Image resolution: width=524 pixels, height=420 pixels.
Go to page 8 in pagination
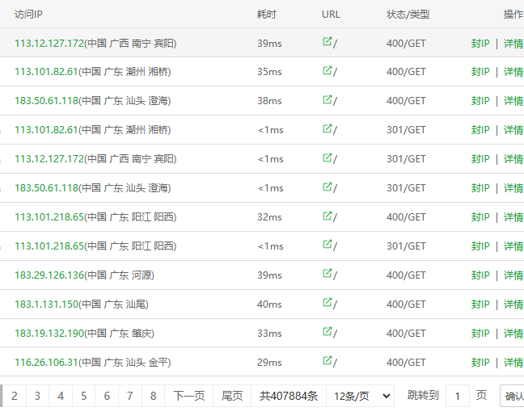153,396
